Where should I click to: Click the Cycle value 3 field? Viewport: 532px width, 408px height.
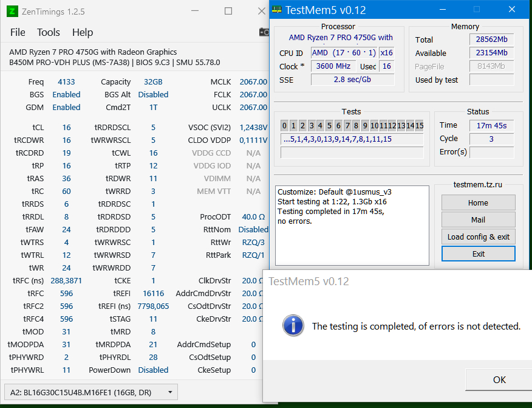coord(492,139)
